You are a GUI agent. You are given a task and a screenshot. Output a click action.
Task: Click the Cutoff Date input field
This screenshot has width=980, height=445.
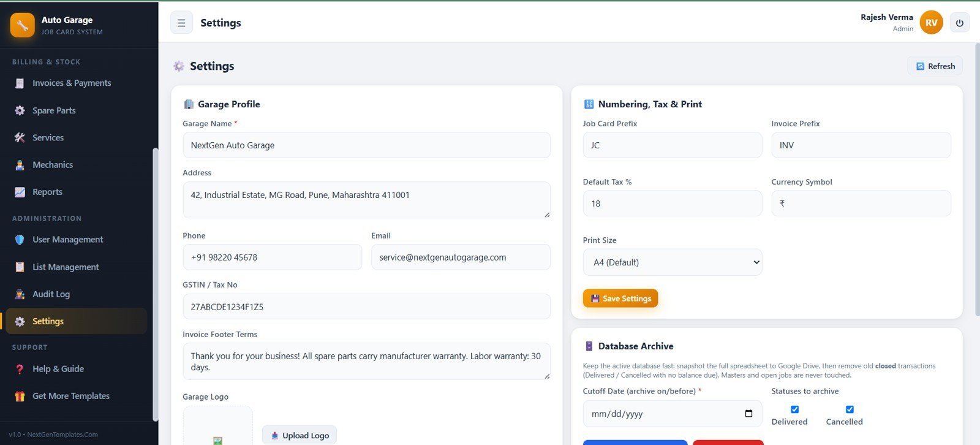673,414
